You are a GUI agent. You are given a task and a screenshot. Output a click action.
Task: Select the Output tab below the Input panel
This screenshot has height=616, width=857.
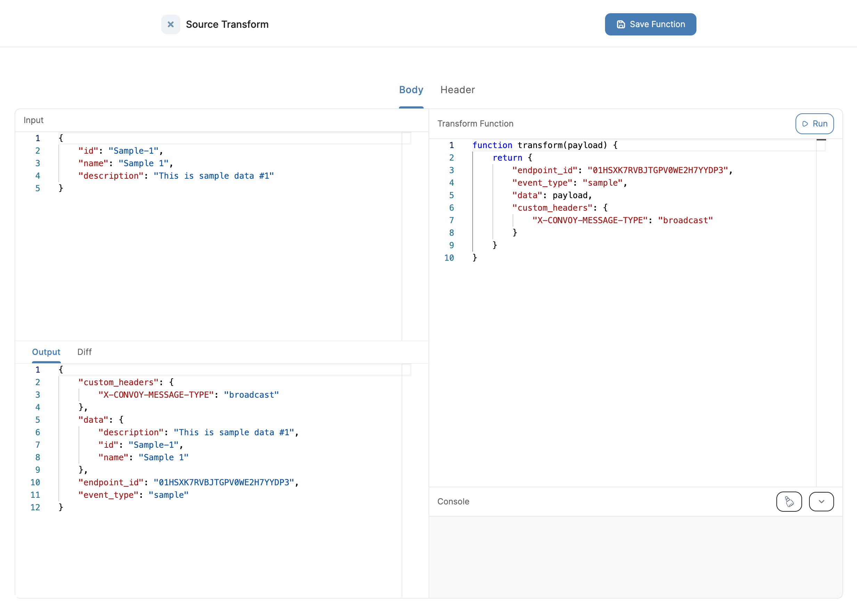pyautogui.click(x=46, y=352)
